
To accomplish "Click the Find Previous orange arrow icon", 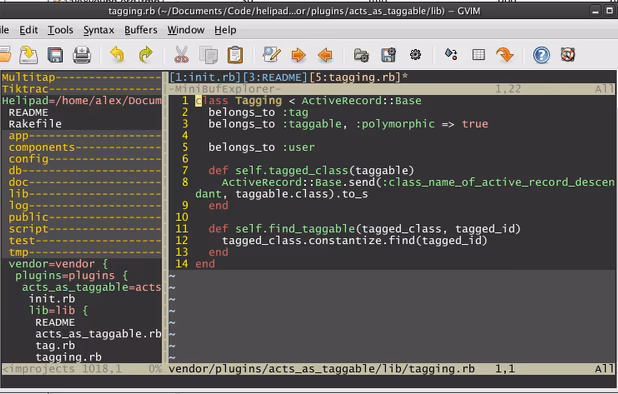I will pos(325,55).
